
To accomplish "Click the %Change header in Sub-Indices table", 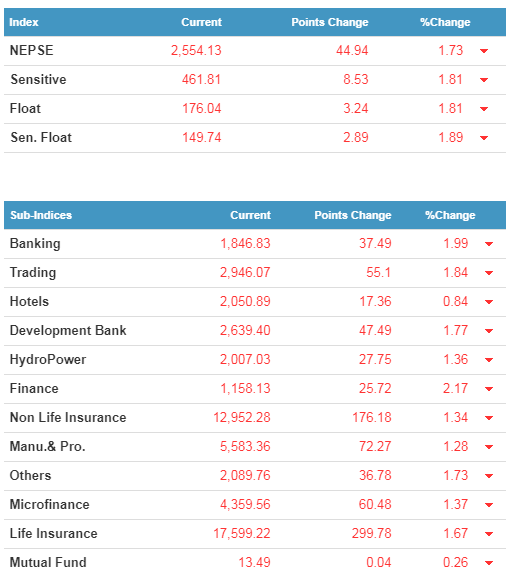I will (x=450, y=215).
